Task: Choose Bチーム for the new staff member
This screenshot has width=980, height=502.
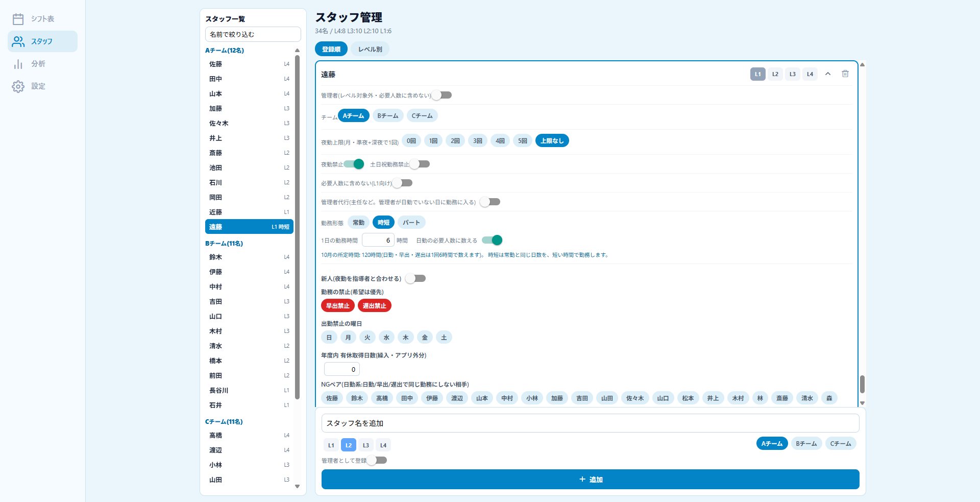Action: tap(806, 444)
